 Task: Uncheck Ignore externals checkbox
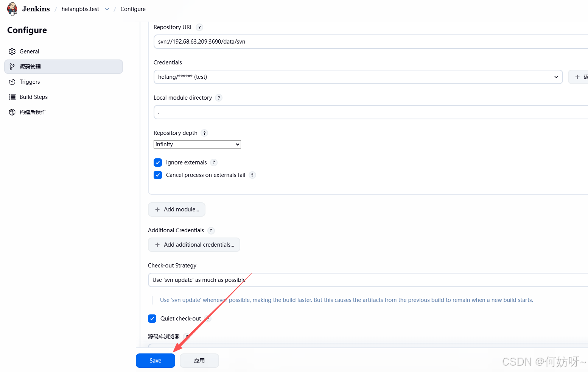coord(158,163)
